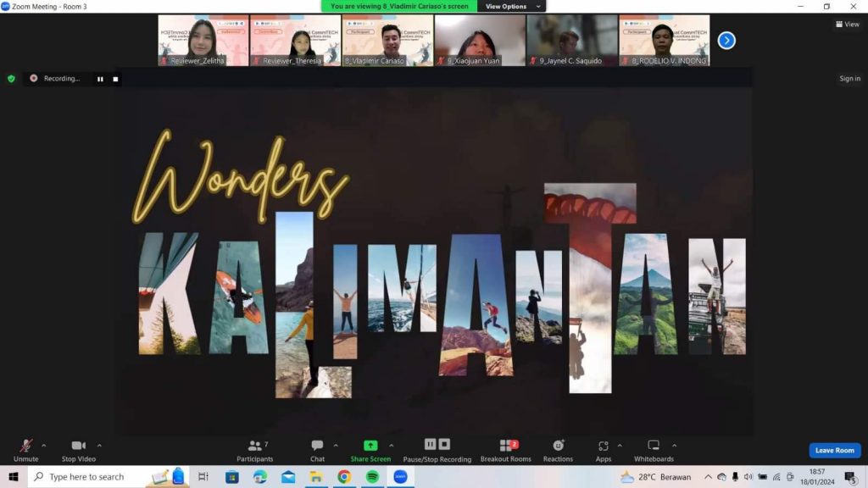This screenshot has width=868, height=488.
Task: Open Breakout Rooms
Action: [506, 451]
